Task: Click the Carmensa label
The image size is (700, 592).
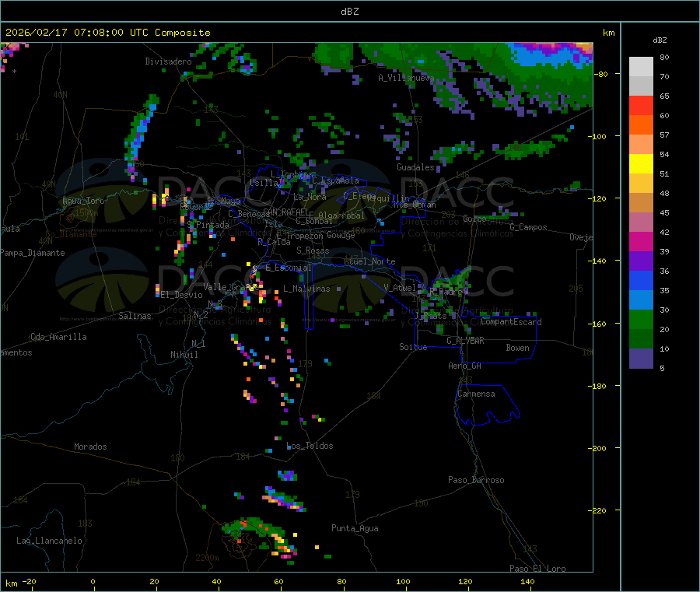Action: [x=476, y=394]
